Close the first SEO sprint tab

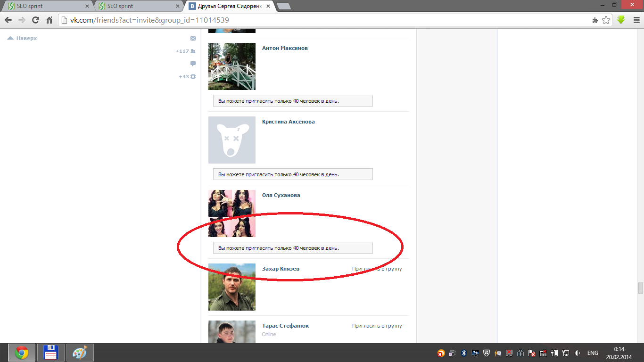tap(87, 7)
